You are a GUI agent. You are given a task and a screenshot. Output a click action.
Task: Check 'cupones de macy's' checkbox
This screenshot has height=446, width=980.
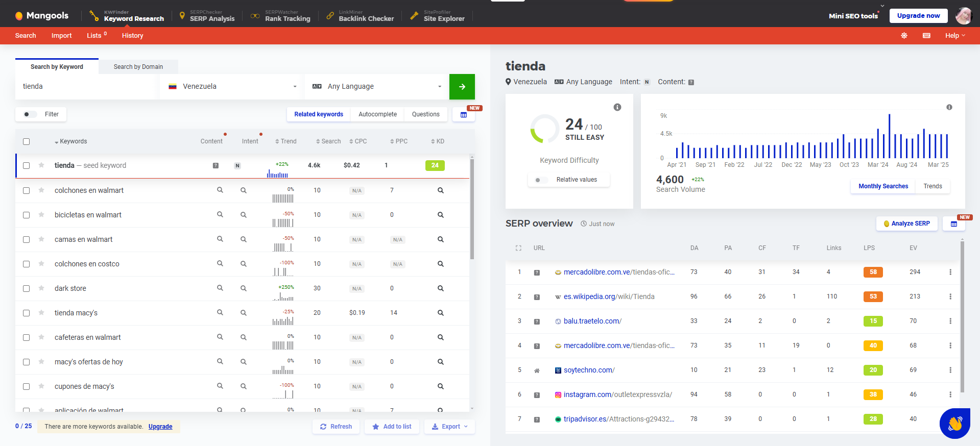point(27,386)
